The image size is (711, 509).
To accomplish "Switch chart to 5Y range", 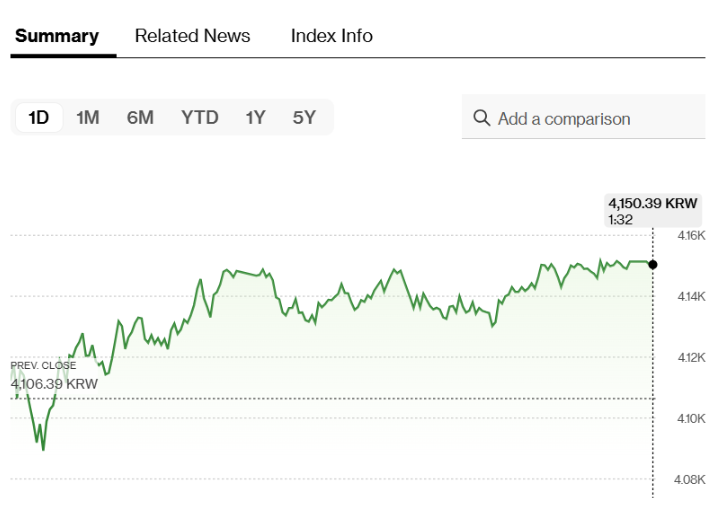I will coord(304,118).
